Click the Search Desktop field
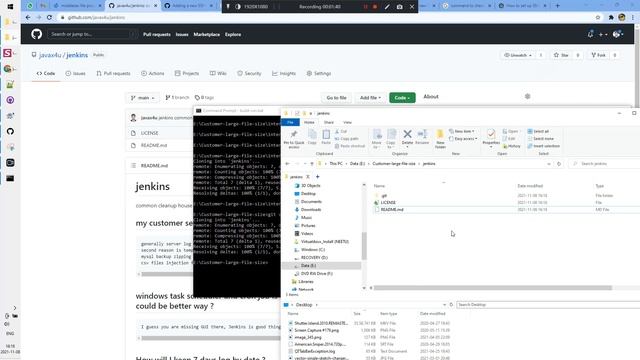 [547, 305]
